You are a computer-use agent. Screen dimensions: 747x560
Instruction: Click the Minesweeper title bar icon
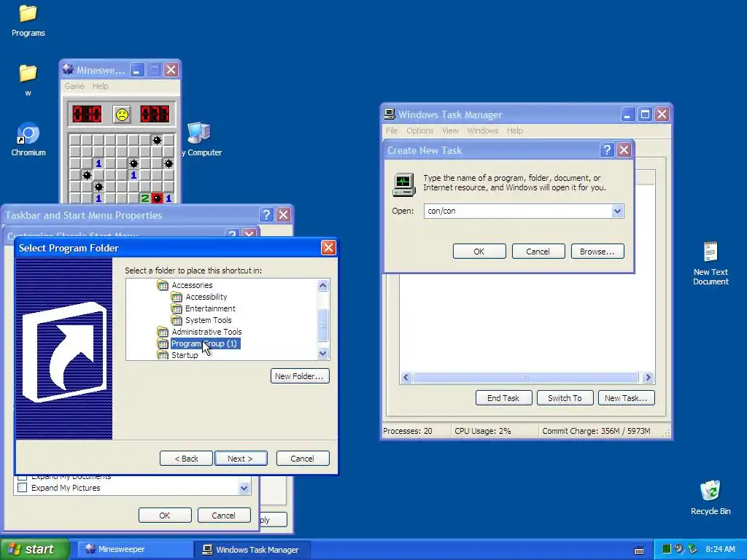(68, 69)
